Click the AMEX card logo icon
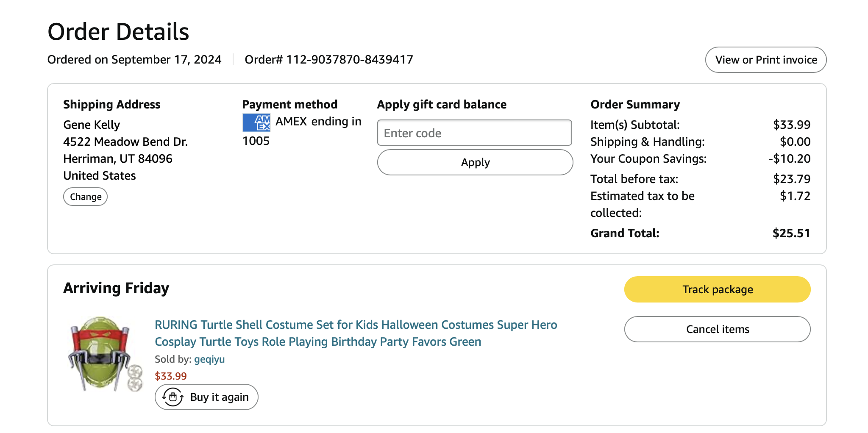Viewport: 868px width, 433px height. tap(256, 122)
